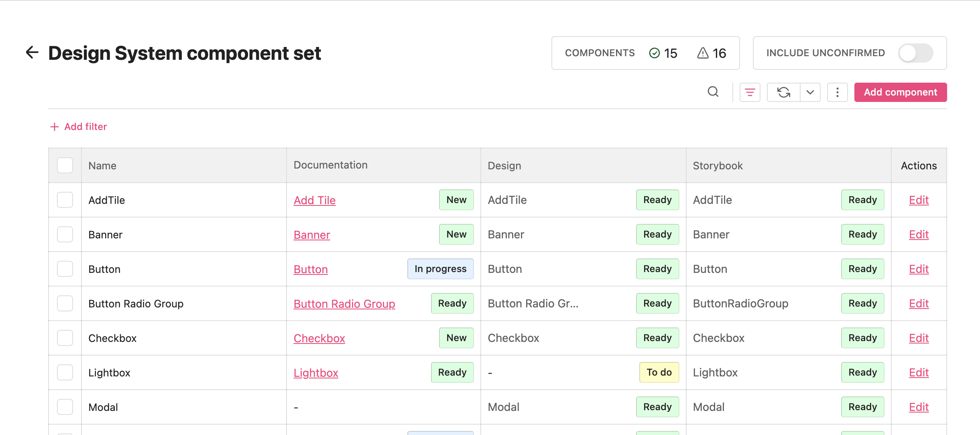
Task: Expand the sync dropdown chevron
Action: pos(810,92)
